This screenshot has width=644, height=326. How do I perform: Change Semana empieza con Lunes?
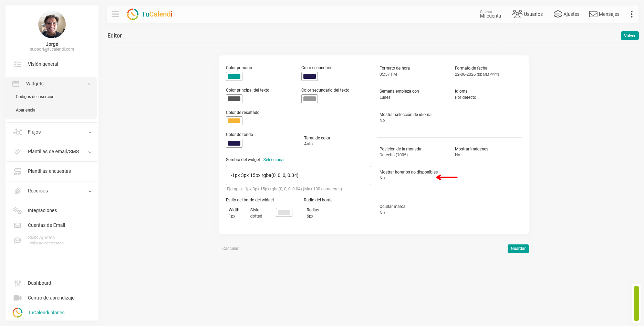[385, 97]
